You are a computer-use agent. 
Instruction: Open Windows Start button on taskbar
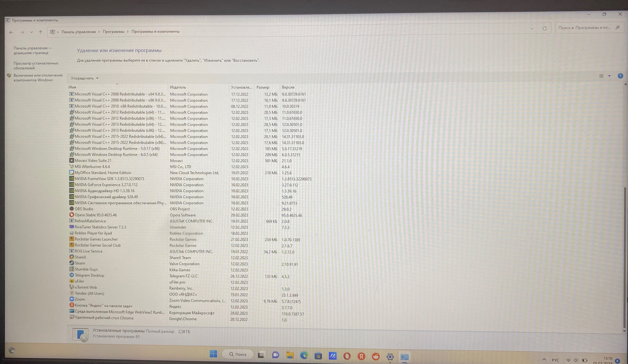pos(213,354)
